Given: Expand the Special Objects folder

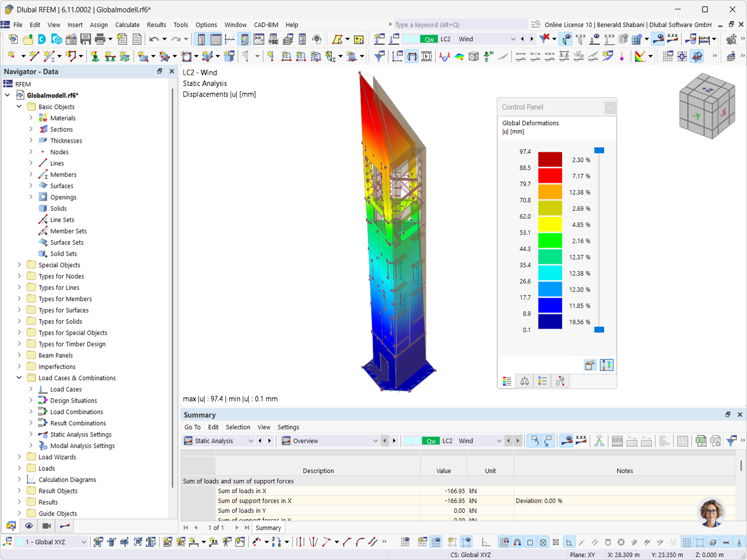Looking at the screenshot, I should point(19,265).
